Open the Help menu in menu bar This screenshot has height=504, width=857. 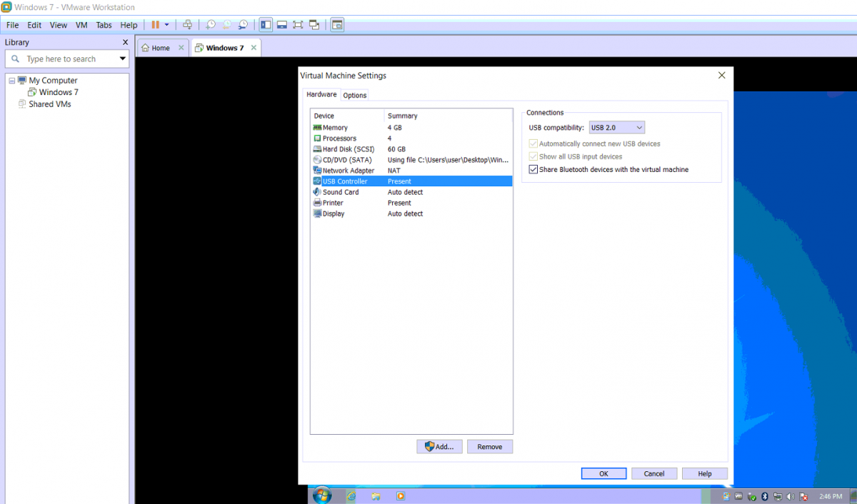pyautogui.click(x=129, y=25)
